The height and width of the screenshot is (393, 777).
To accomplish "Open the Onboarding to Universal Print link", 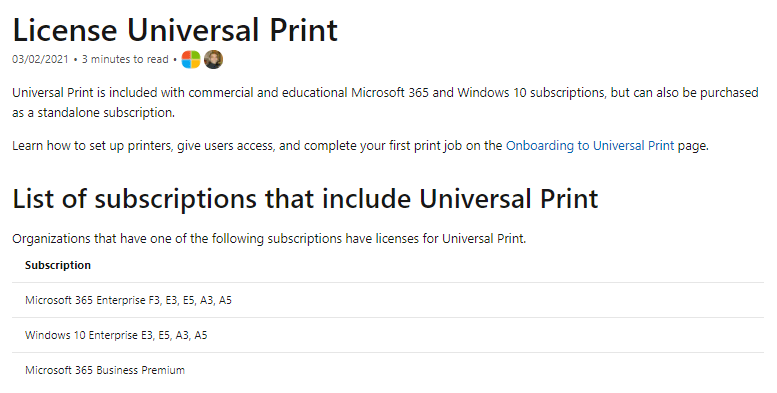I will coord(590,146).
